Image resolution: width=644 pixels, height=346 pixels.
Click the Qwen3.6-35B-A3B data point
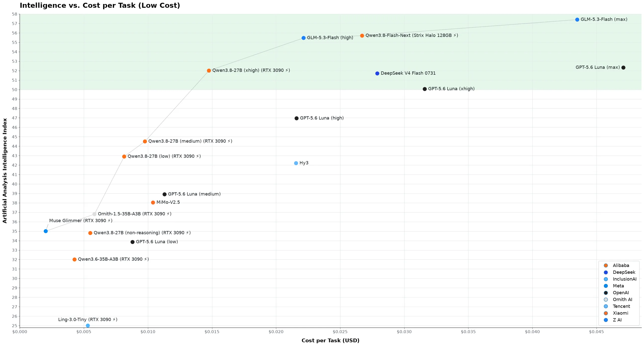point(75,259)
